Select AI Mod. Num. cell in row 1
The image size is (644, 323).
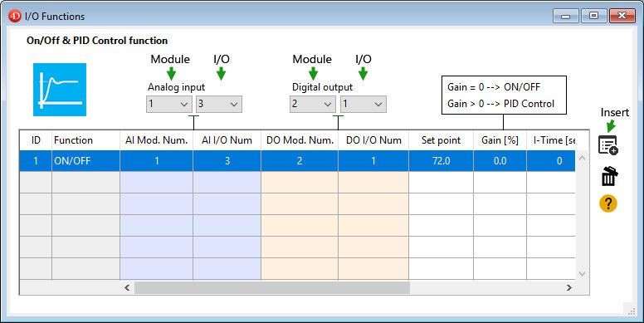157,161
